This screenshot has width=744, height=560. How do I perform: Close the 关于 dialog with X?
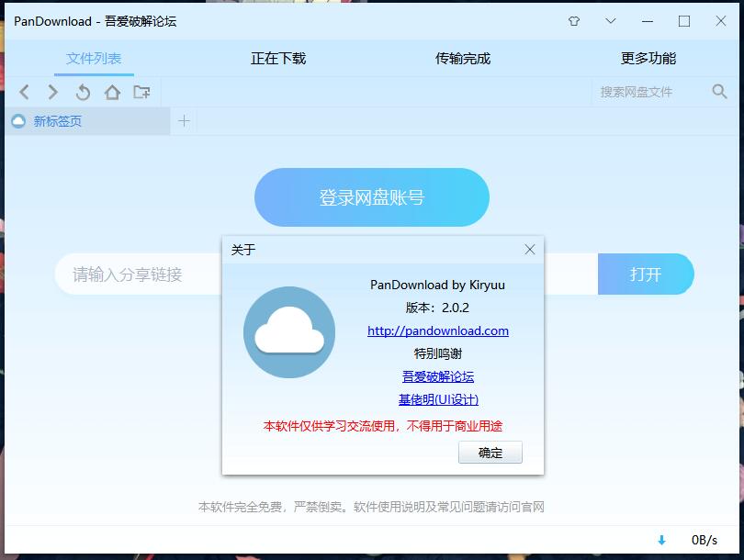point(530,250)
